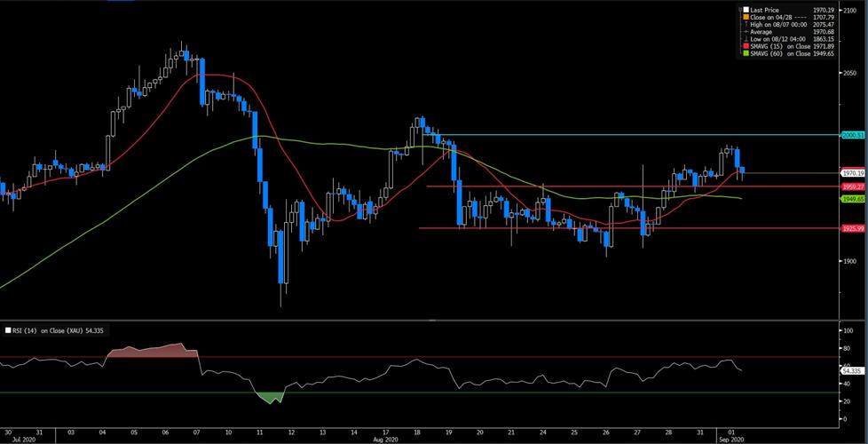Image resolution: width=868 pixels, height=444 pixels.
Task: Click the 54.335 RSI value tag
Action: [852, 370]
